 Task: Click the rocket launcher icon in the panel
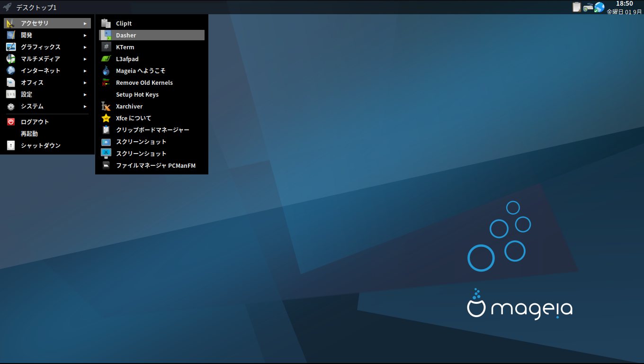[x=7, y=7]
